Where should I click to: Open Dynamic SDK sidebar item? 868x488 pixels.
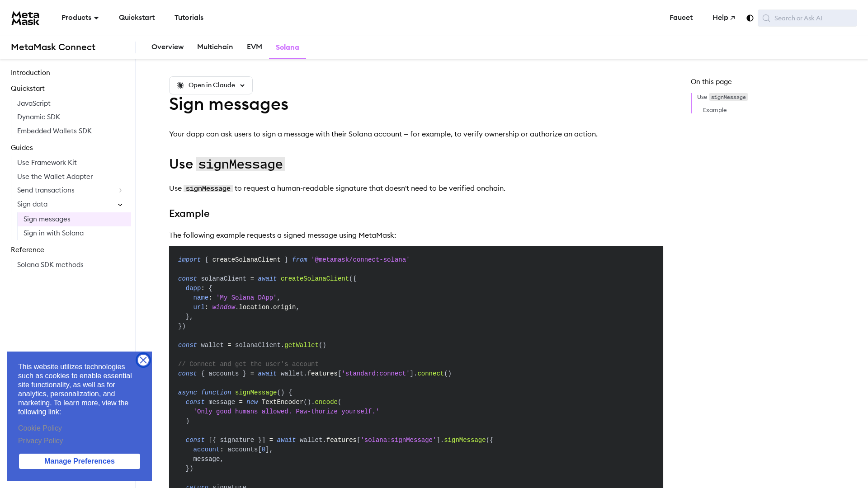[38, 117]
